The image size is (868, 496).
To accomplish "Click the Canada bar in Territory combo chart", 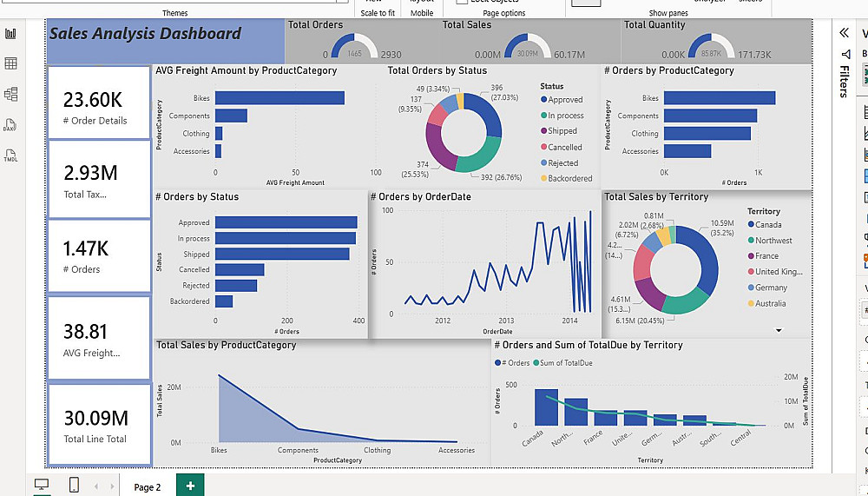I will click(x=546, y=407).
